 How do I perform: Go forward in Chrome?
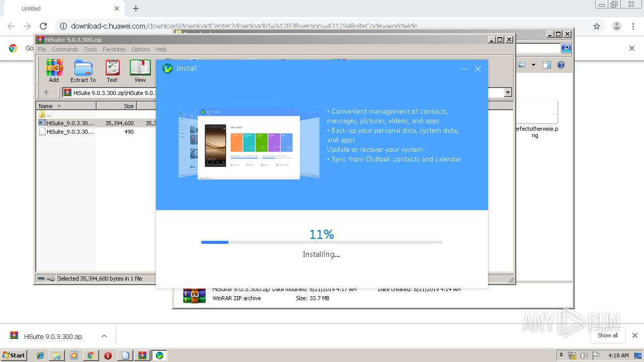pos(27,26)
